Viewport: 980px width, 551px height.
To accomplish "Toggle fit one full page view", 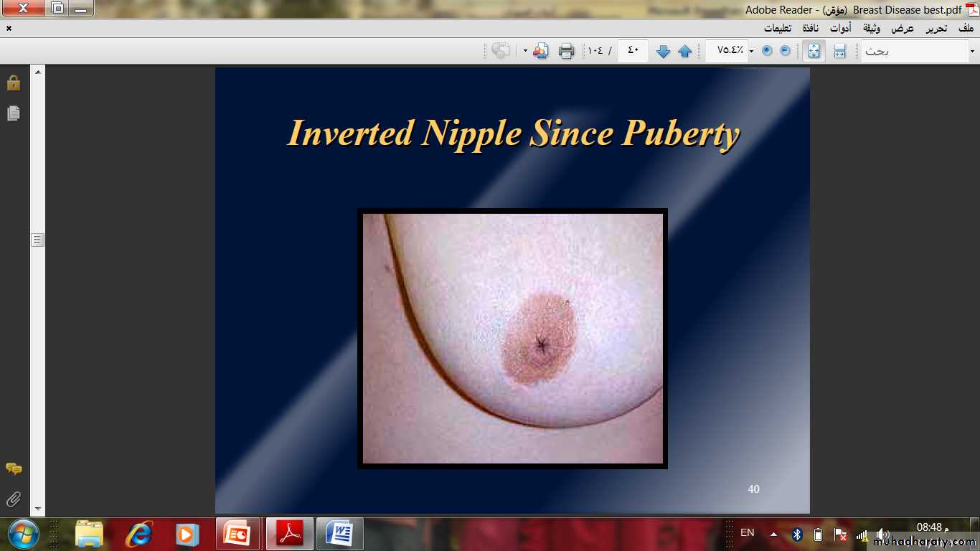I will point(814,51).
